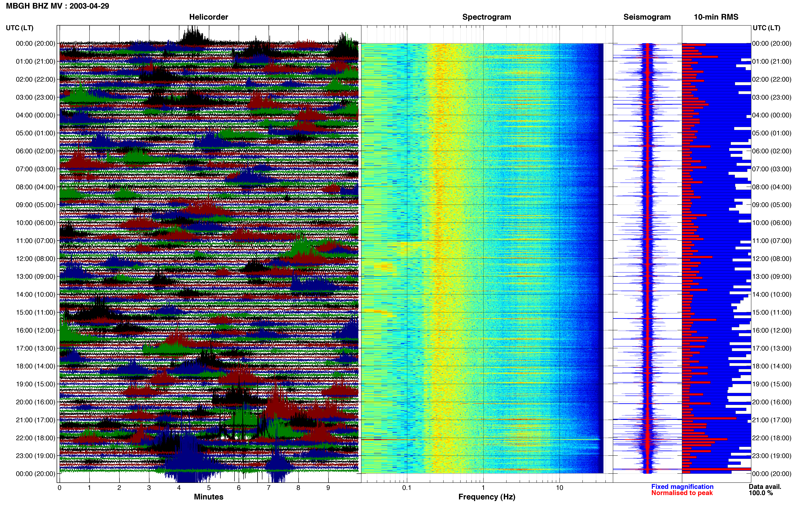
Task: Pick '12:00 (08:00)' on the Helicorder time axis
Action: point(36,259)
